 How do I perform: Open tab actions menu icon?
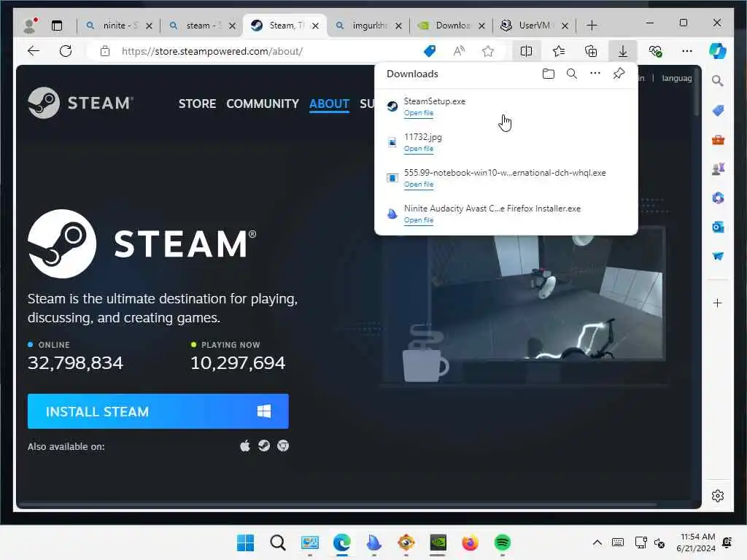57,26
